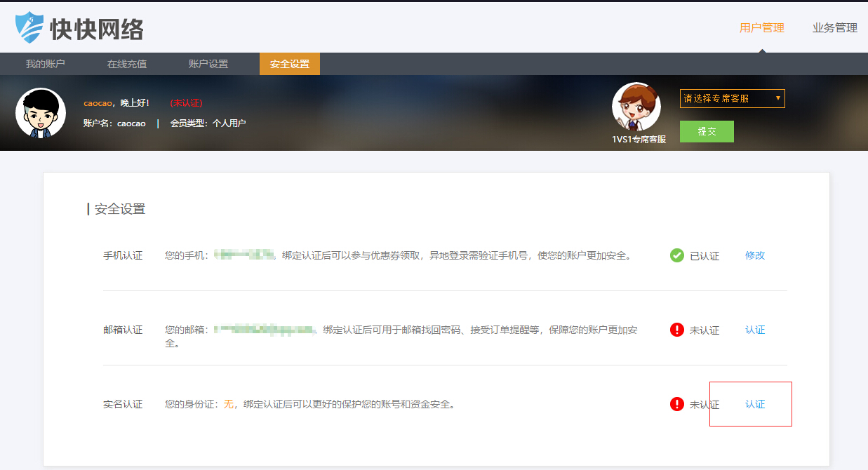This screenshot has width=868, height=470.
Task: Click 修改 link for phone verification
Action: pos(755,255)
